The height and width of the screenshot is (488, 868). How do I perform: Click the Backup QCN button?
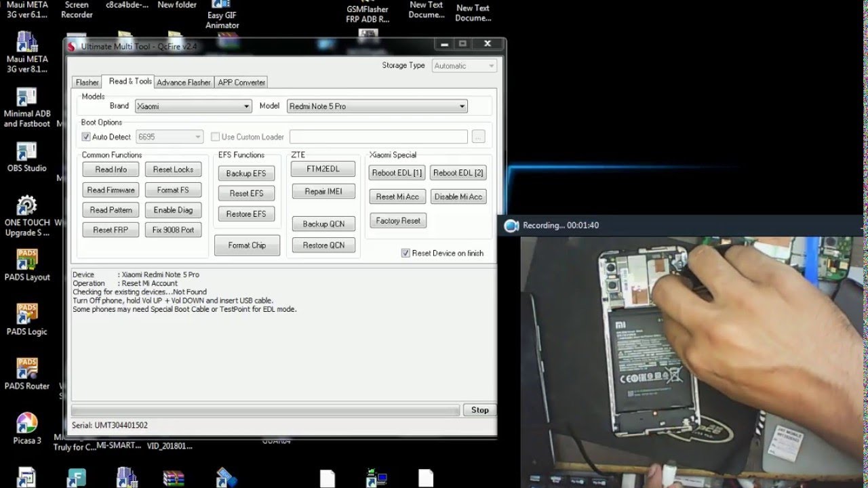pos(323,224)
